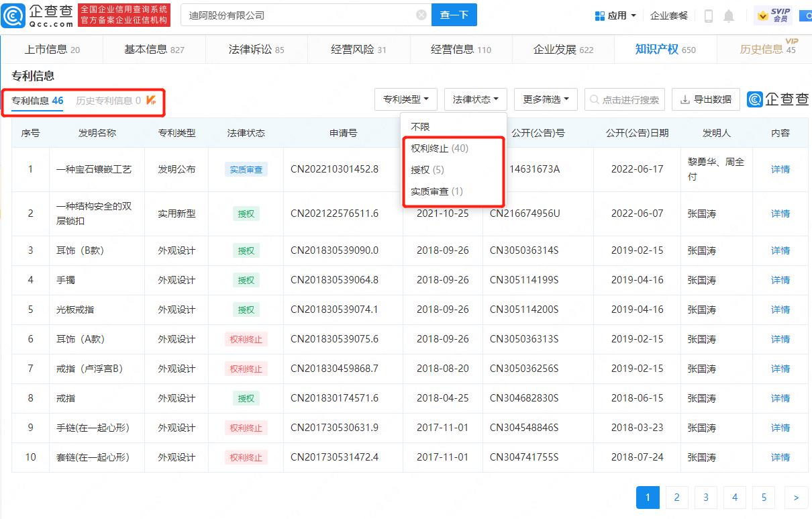Open the 企业套餐 link
The width and height of the screenshot is (812, 519).
point(669,15)
